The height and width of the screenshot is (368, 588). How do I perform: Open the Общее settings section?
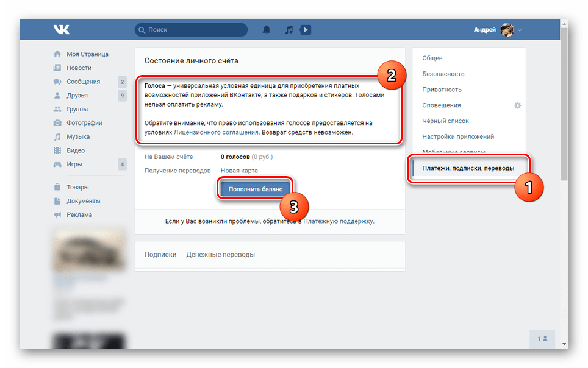coord(432,58)
